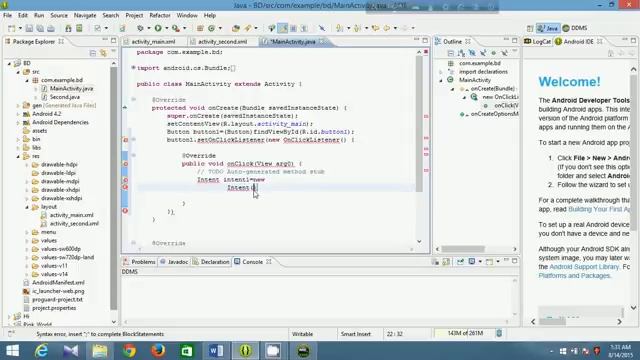Image resolution: width=640 pixels, height=360 pixels.
Task: Select AndroidManifest.xml in Package Explorer
Action: [x=58, y=282]
